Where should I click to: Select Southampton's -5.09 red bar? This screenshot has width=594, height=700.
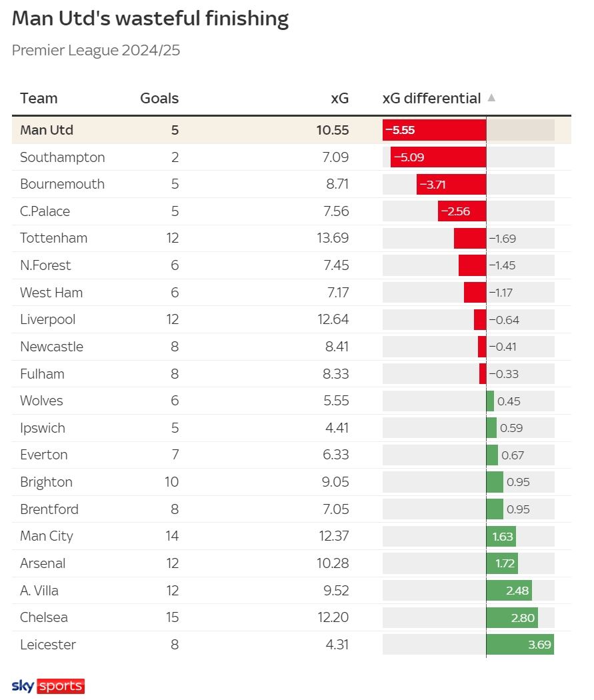438,157
